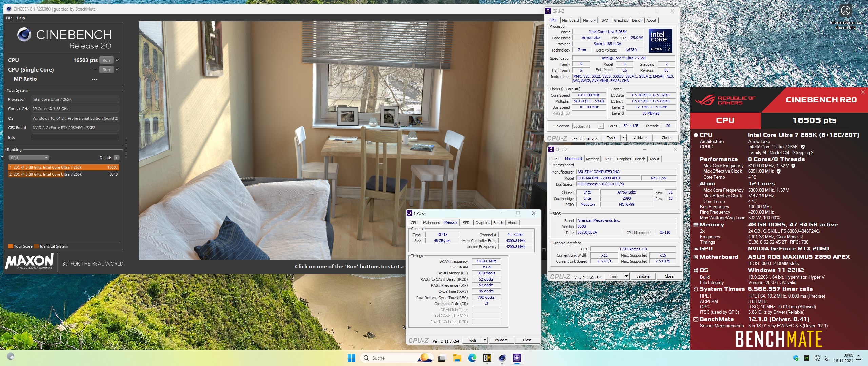Open the NVIDIA tray icon
The image size is (868, 366).
point(807,358)
